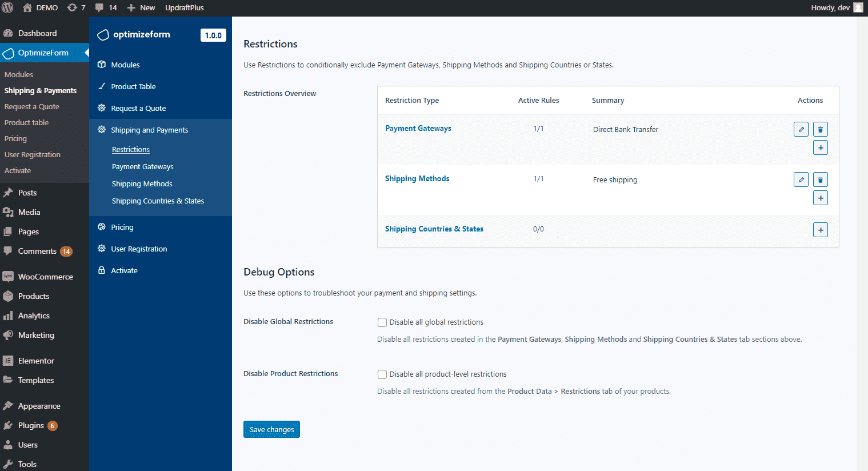
Task: Expand the New content menu in admin bar
Action: tap(141, 7)
